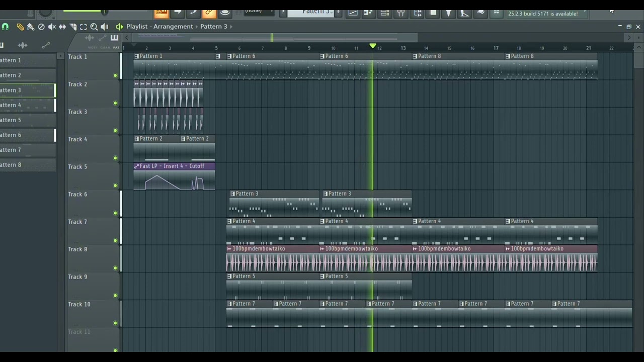Click the Track 10 header label
The image size is (644, 362).
[79, 304]
